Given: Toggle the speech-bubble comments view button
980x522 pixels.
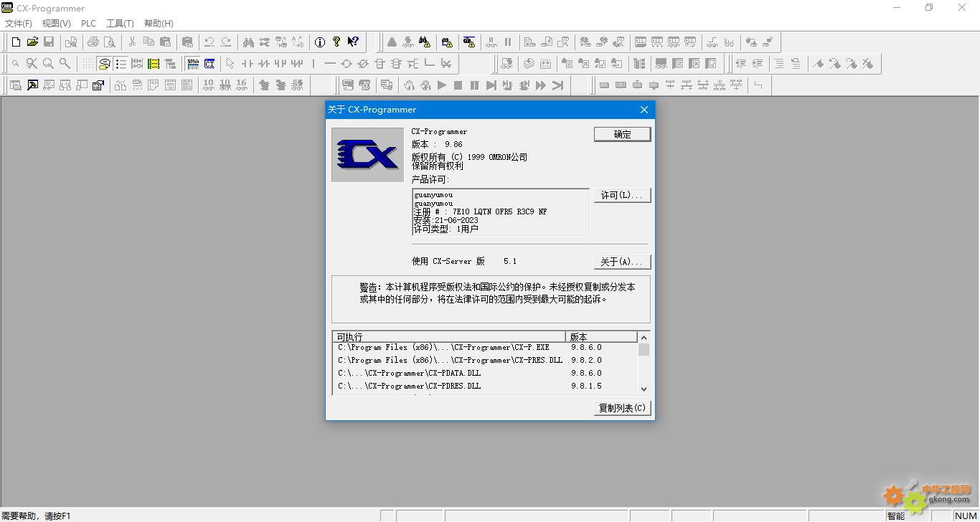Looking at the screenshot, I should point(105,64).
